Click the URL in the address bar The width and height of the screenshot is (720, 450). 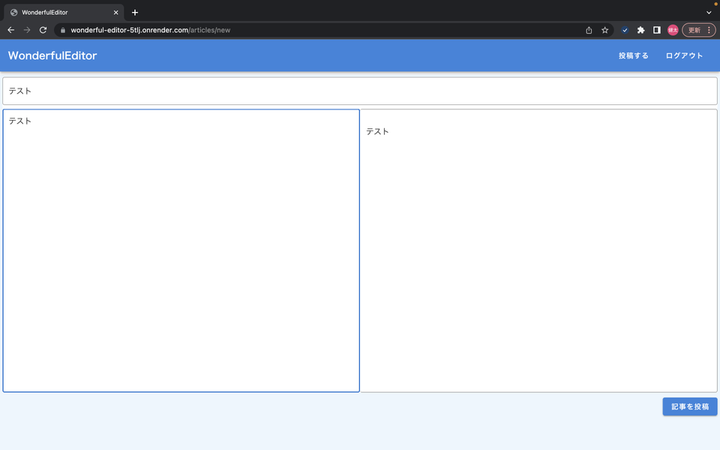pyautogui.click(x=150, y=30)
